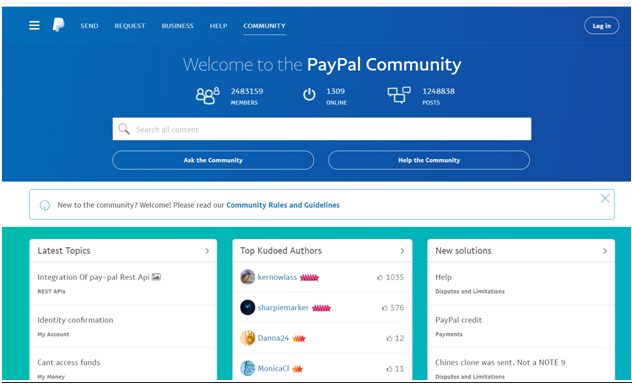
Task: Close the welcome notice banner
Action: tap(605, 198)
